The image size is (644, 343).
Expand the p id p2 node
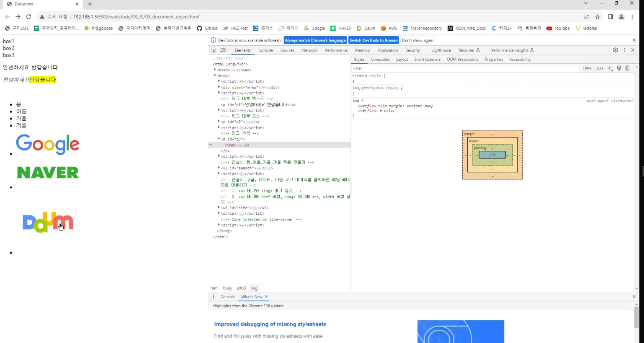219,122
